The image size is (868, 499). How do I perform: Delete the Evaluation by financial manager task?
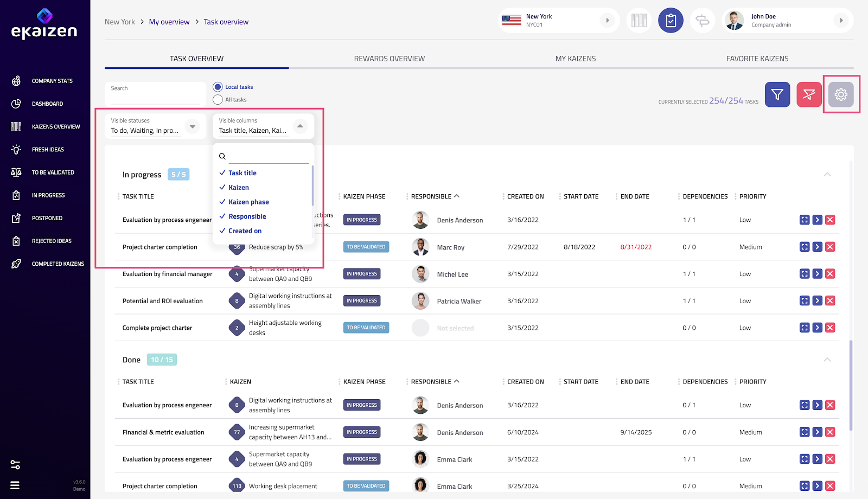[x=830, y=274]
